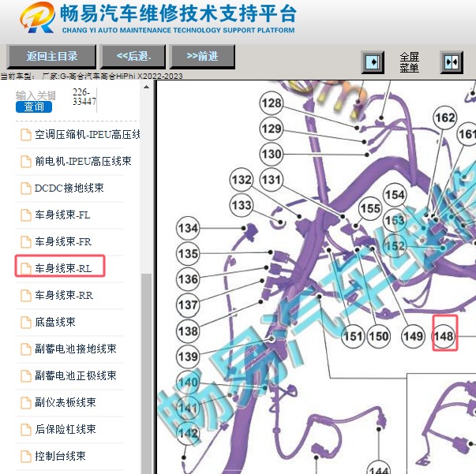
Task: Click the sidebar vertical scrollbar thumb
Action: click(x=146, y=373)
